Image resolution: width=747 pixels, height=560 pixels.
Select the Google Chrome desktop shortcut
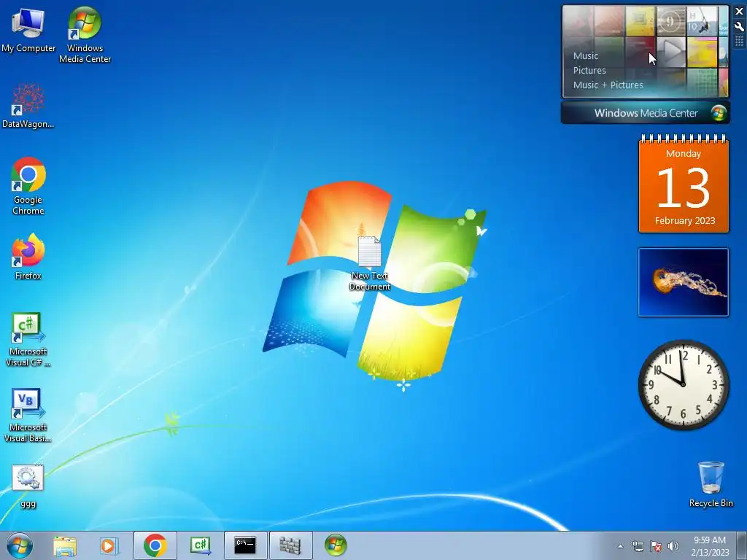point(28,186)
